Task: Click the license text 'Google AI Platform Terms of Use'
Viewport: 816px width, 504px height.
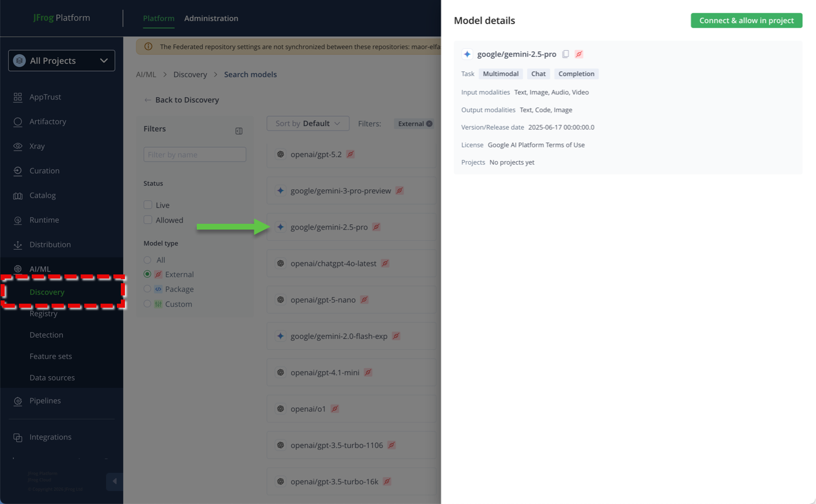Action: [x=536, y=145]
